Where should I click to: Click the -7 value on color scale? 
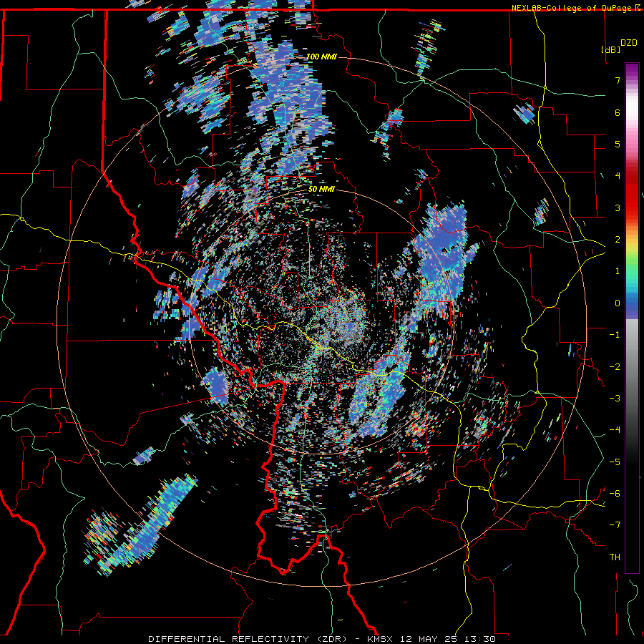coord(615,525)
